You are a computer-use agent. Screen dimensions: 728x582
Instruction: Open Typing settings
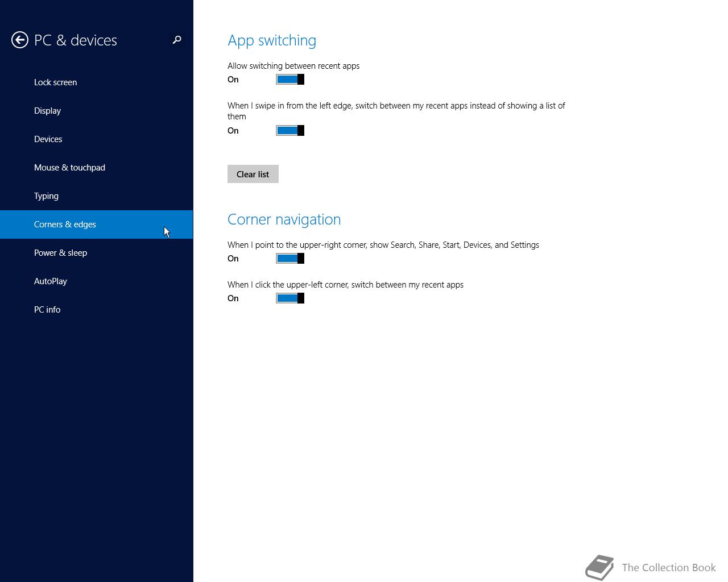[97, 196]
